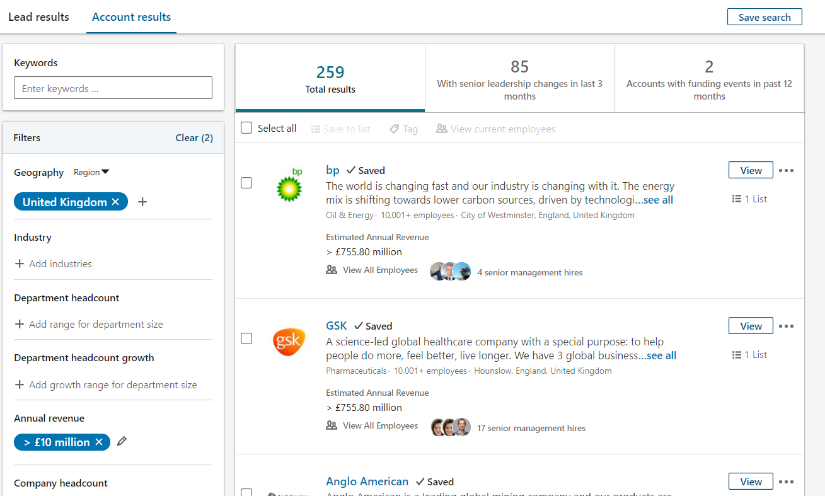Open the bp company name link
825x496 pixels.
(333, 170)
